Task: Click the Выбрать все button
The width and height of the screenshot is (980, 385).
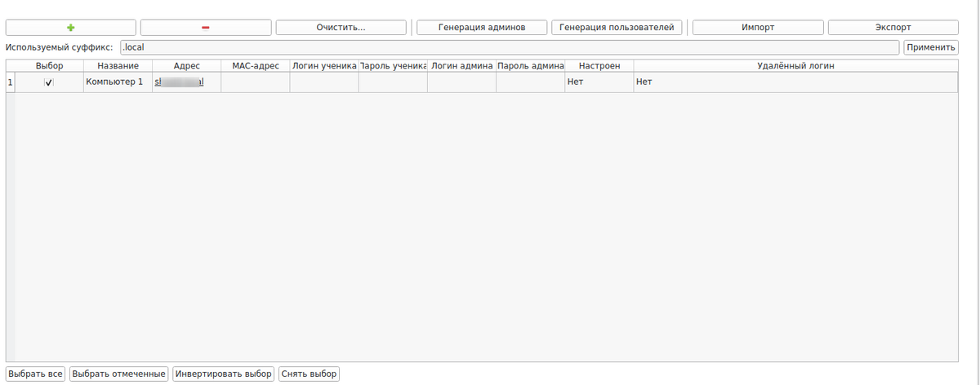Action: (35, 374)
